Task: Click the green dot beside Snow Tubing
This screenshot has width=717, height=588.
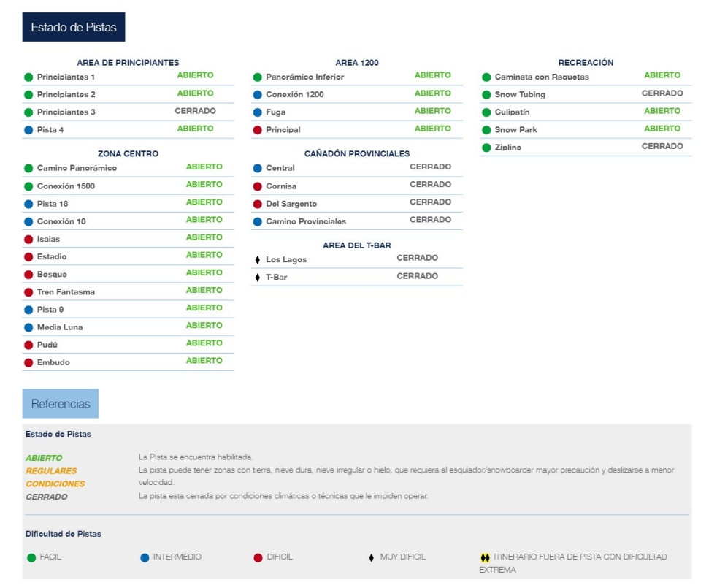Action: pyautogui.click(x=486, y=95)
